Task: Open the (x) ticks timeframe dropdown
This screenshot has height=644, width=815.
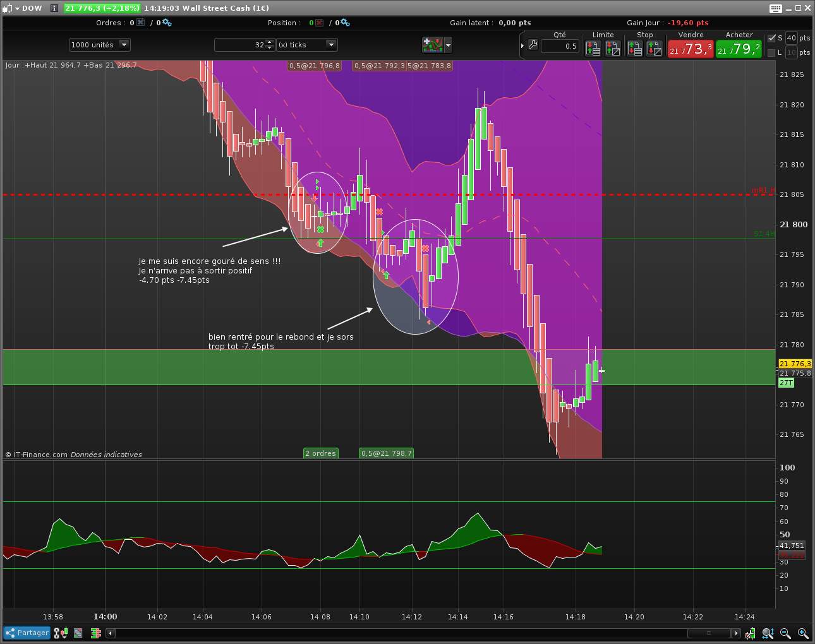Action: (331, 45)
